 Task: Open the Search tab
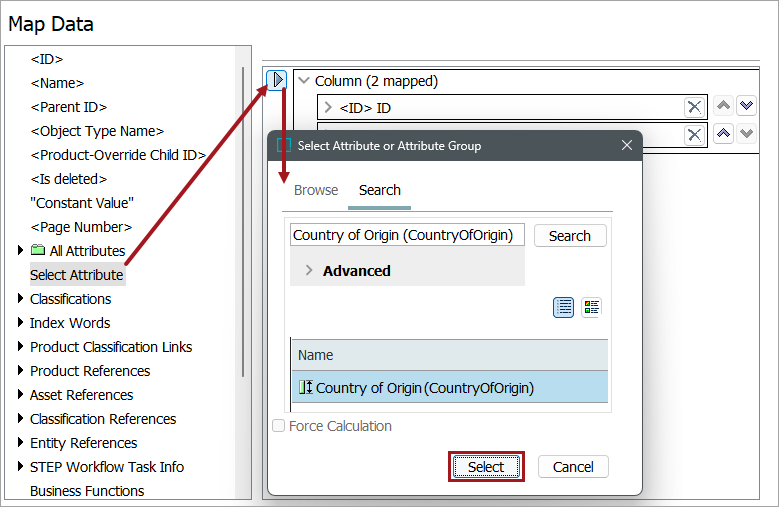[380, 190]
